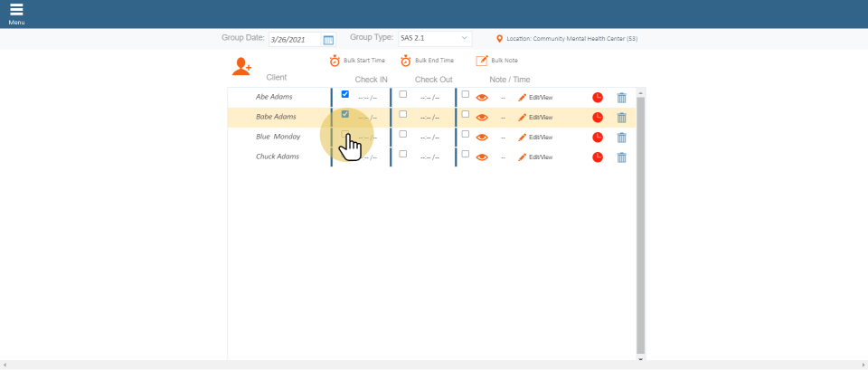Image resolution: width=868 pixels, height=371 pixels.
Task: Click the vertical scrollbar of client list
Action: pyautogui.click(x=640, y=226)
